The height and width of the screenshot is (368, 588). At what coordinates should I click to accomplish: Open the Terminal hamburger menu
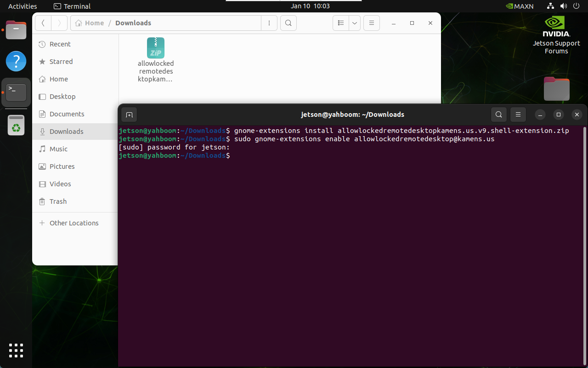click(518, 115)
